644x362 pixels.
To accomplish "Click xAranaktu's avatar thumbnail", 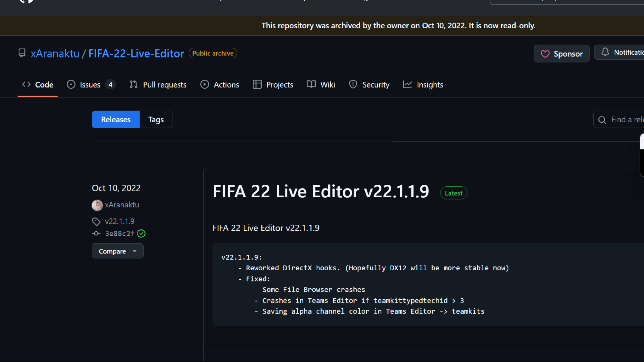I will (97, 205).
